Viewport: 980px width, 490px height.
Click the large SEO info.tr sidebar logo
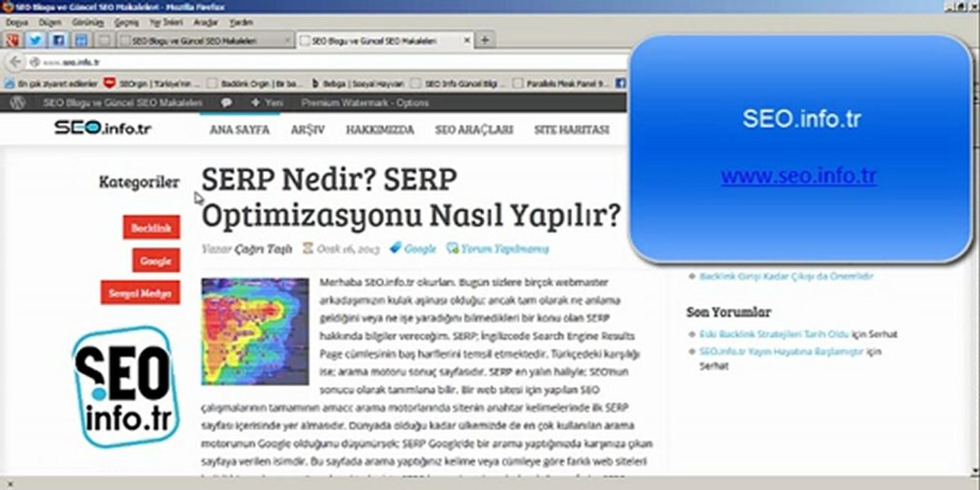(x=125, y=387)
